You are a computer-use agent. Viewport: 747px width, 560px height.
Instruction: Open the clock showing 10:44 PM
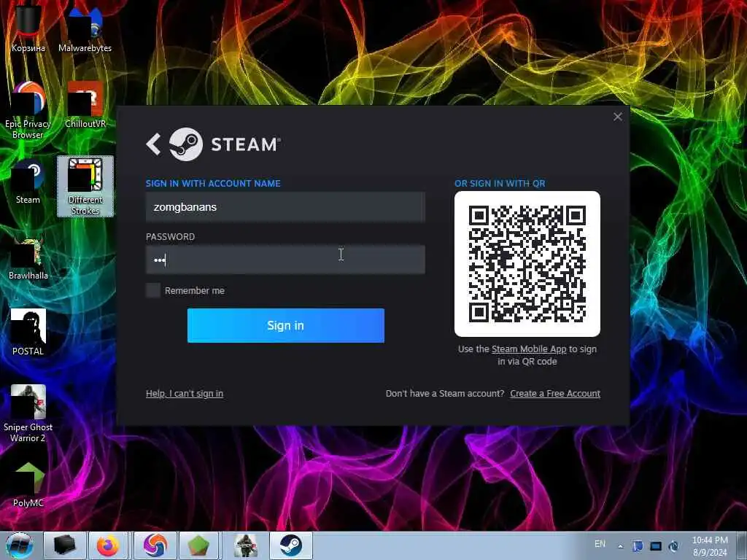[710, 546]
